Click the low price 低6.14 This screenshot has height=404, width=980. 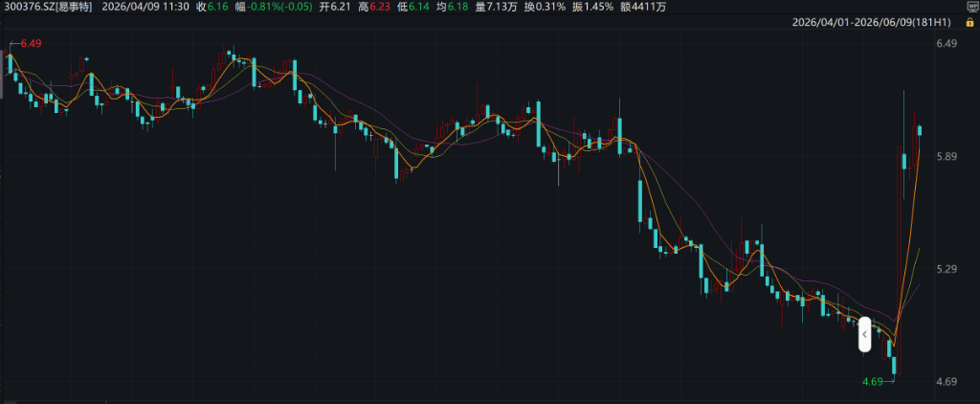(x=412, y=7)
